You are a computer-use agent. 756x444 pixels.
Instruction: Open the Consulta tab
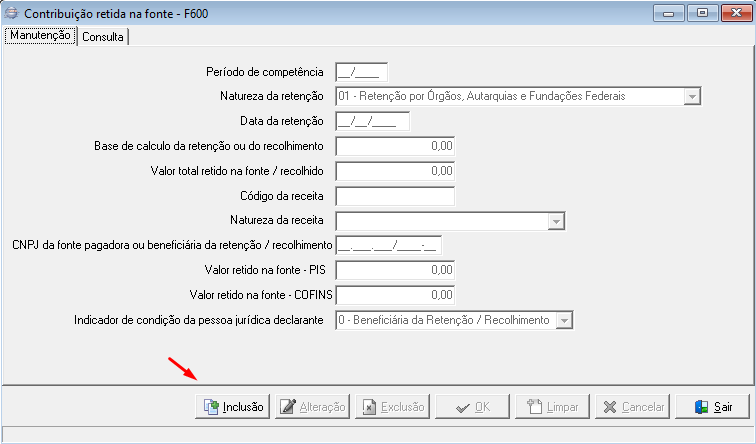click(x=103, y=37)
